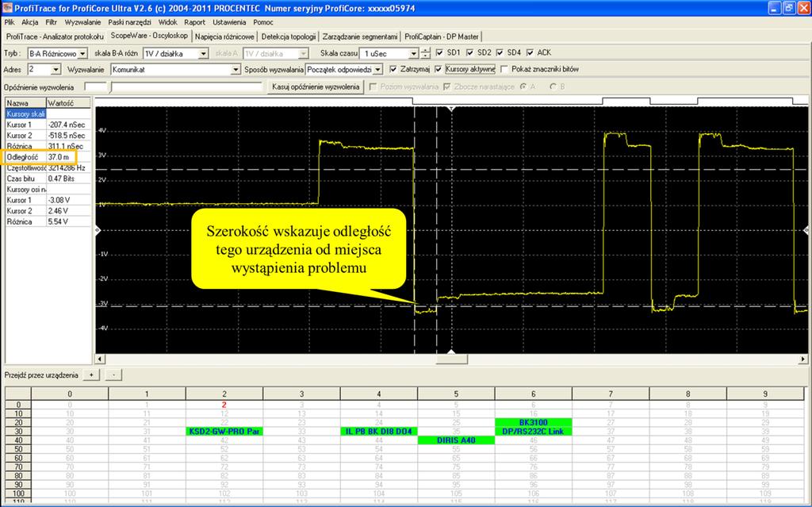Select device IL PB BK DI8 DO4 cell

click(379, 432)
